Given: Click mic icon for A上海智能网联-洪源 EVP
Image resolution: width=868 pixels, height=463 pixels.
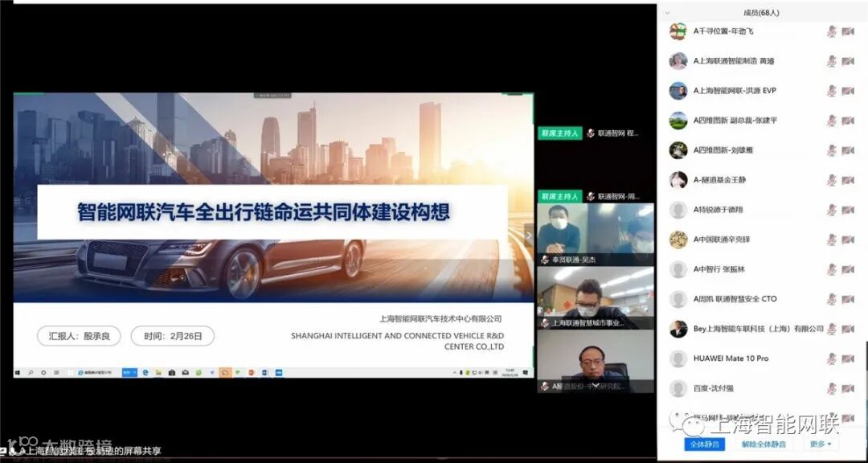Looking at the screenshot, I should pyautogui.click(x=832, y=91).
